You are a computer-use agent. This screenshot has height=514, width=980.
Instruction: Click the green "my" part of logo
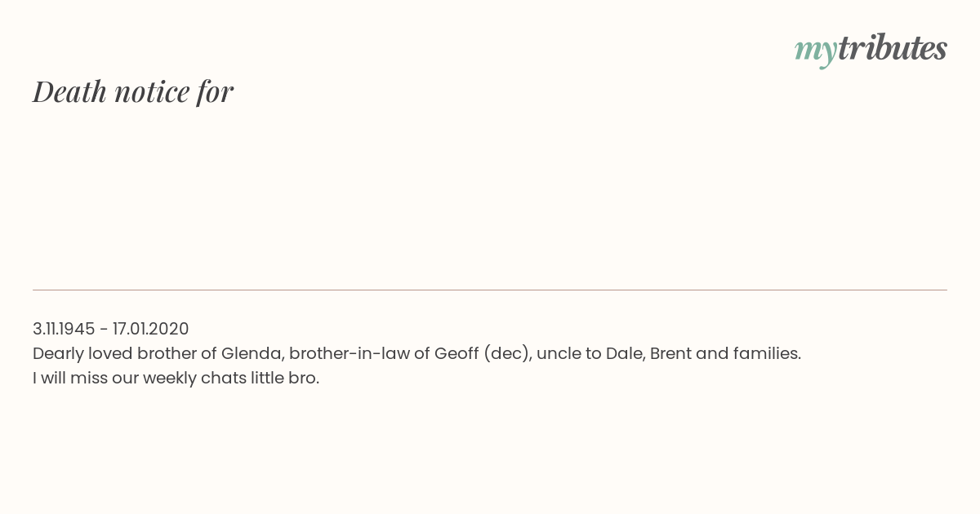[815, 51]
